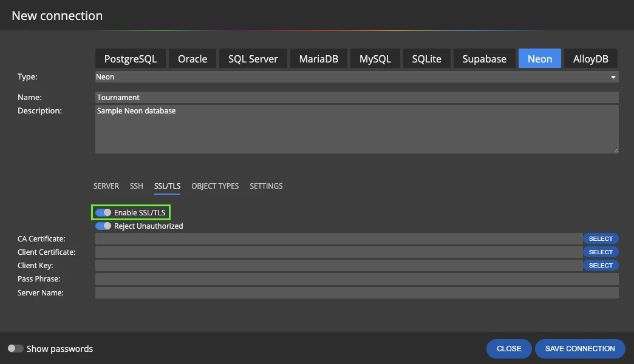This screenshot has width=634, height=364.
Task: Select the SQLite type button
Action: coord(426,59)
